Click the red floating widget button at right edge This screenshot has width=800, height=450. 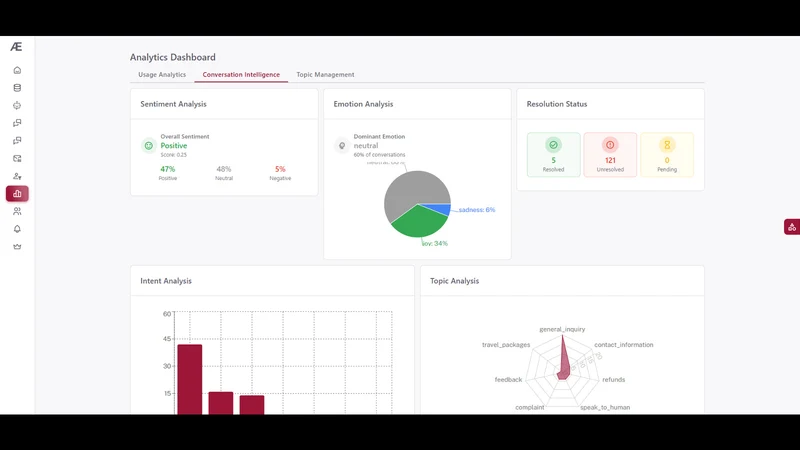click(x=792, y=227)
